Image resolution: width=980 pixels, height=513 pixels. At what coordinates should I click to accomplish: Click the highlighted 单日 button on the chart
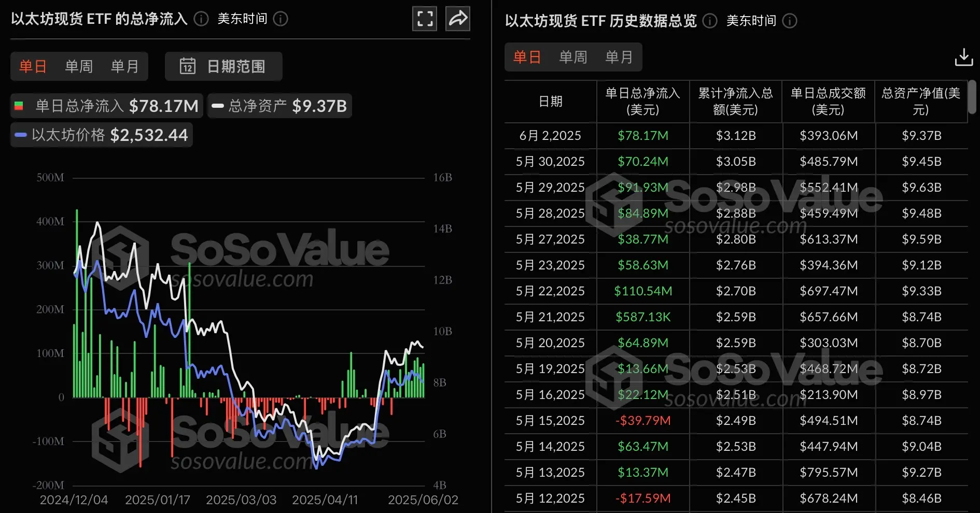[33, 66]
